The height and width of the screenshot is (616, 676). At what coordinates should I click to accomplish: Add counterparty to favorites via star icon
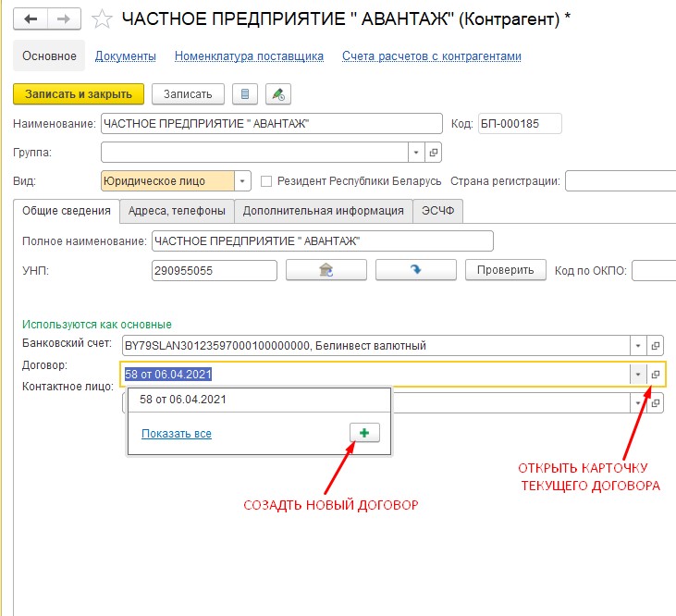[102, 19]
